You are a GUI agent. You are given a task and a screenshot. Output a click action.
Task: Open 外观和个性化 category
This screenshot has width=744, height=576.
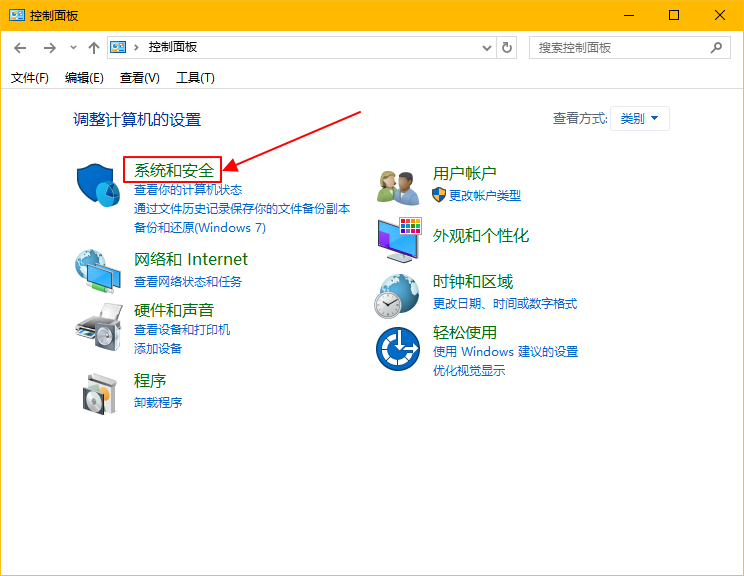pyautogui.click(x=481, y=235)
